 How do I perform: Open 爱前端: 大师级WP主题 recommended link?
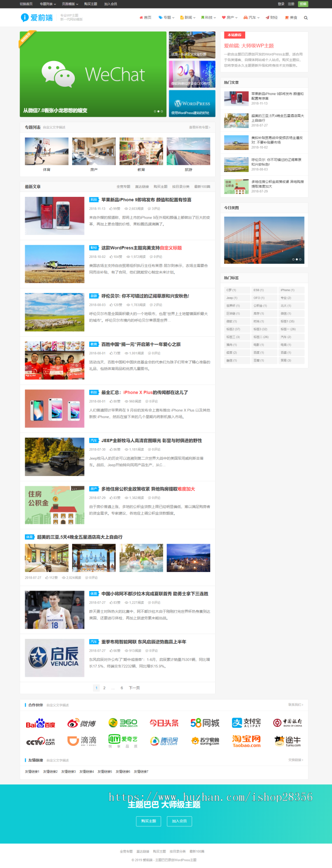coord(249,46)
